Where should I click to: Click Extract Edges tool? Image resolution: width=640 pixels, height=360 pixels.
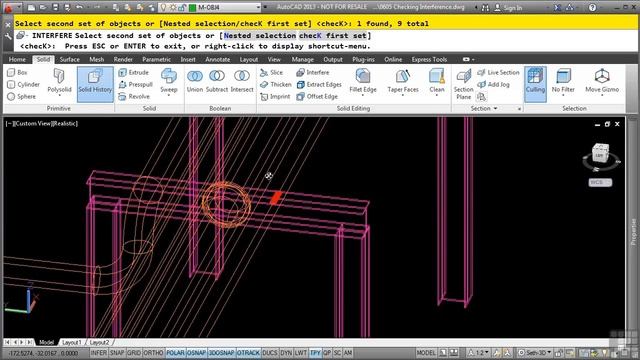tap(319, 84)
